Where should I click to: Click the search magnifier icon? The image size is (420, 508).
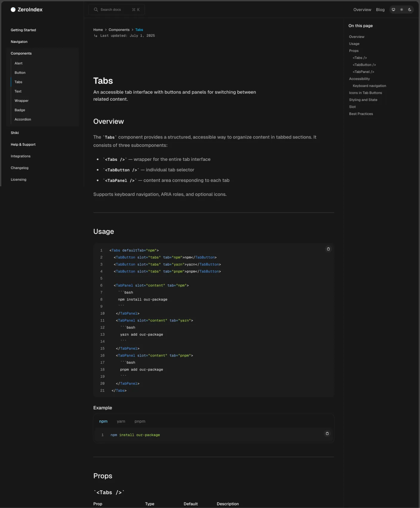96,10
